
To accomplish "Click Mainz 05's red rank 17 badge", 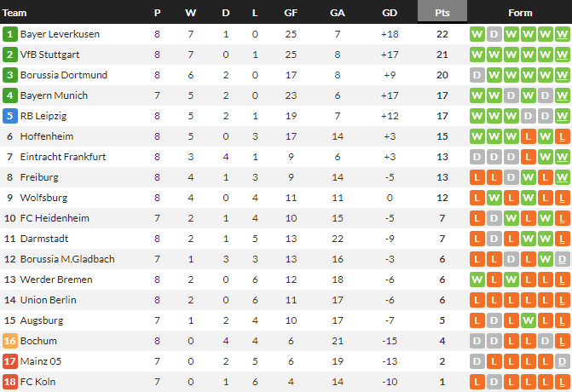I will point(9,361).
